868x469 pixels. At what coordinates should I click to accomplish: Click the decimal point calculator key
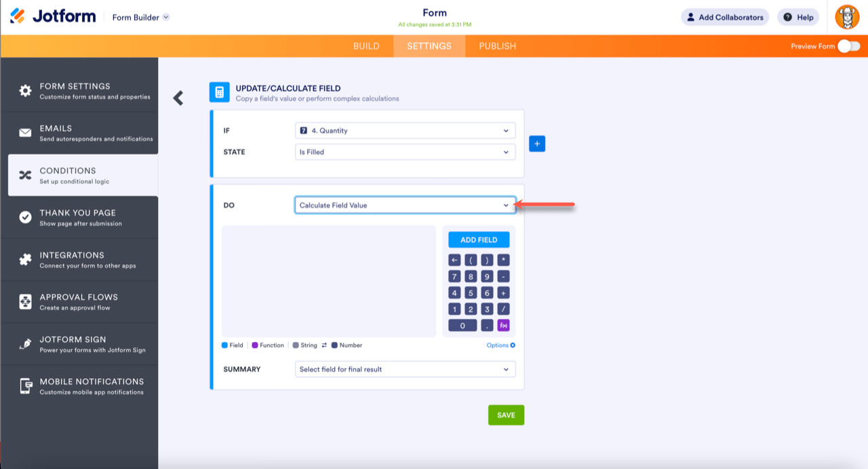487,326
